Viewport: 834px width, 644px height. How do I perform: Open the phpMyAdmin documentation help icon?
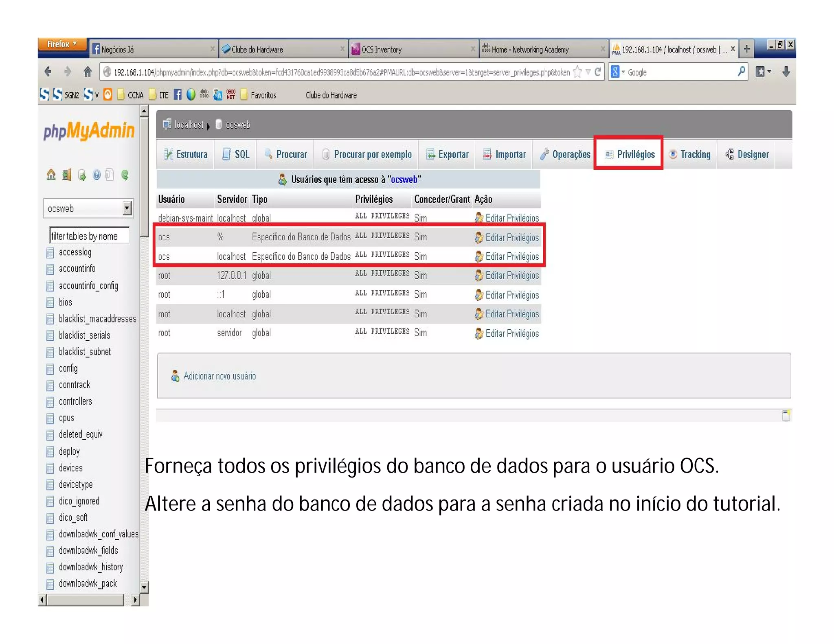[x=97, y=175]
